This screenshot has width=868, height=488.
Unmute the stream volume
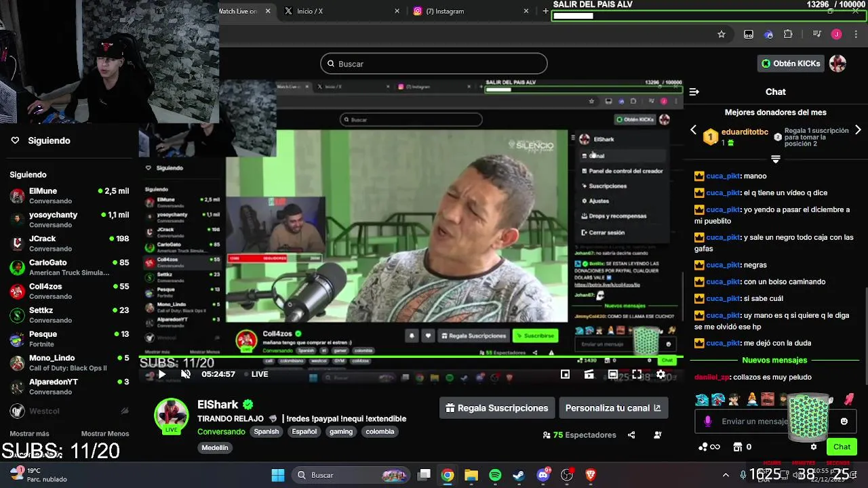(186, 374)
